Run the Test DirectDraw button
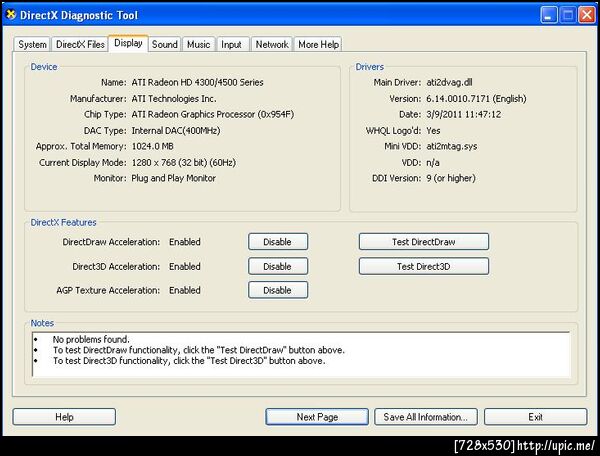The width and height of the screenshot is (600, 456). pyautogui.click(x=424, y=242)
